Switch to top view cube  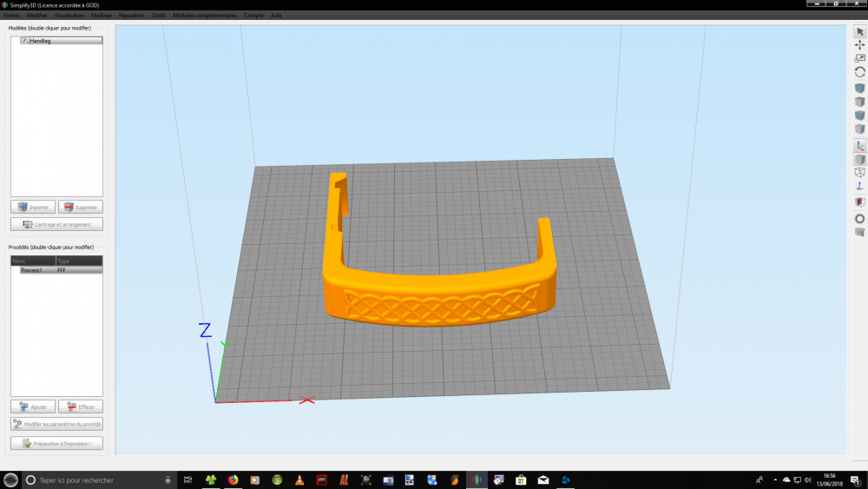click(x=859, y=102)
